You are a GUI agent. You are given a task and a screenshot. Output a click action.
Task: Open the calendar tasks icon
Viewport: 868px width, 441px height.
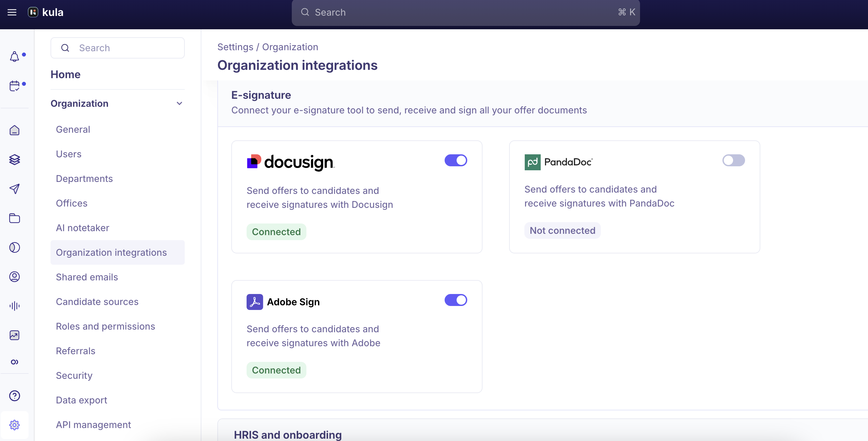click(x=15, y=86)
